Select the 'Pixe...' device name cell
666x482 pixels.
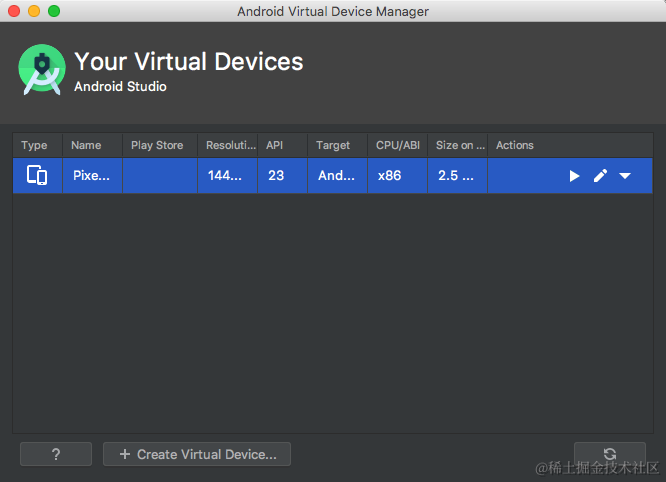point(93,176)
